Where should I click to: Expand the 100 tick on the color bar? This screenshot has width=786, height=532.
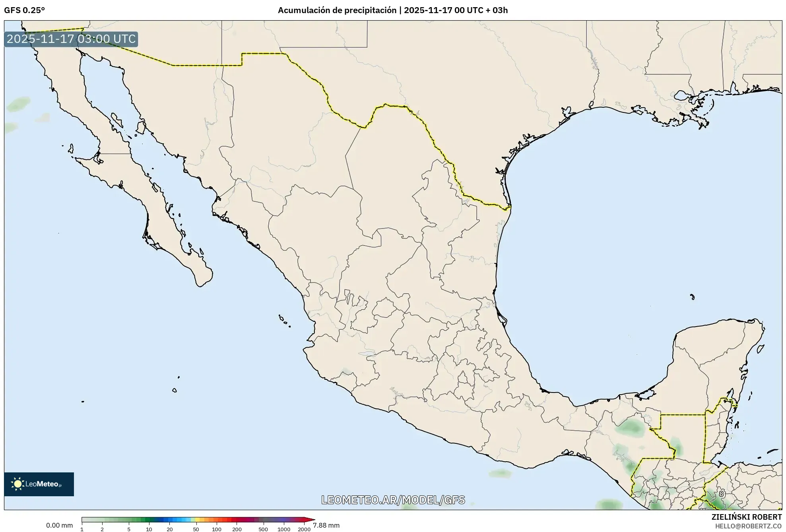point(217,529)
